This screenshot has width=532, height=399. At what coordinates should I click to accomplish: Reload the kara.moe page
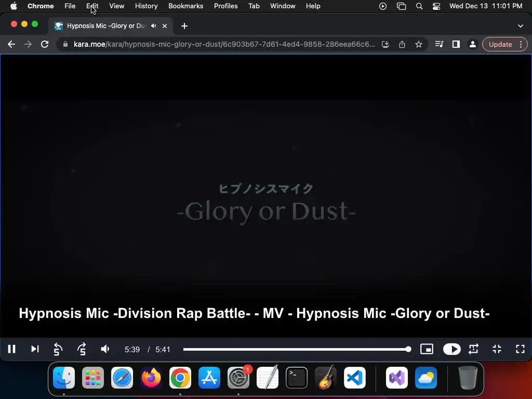[x=45, y=45]
